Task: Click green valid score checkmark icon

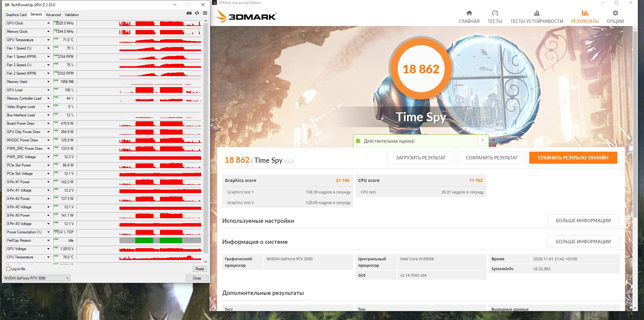Action: tap(358, 141)
